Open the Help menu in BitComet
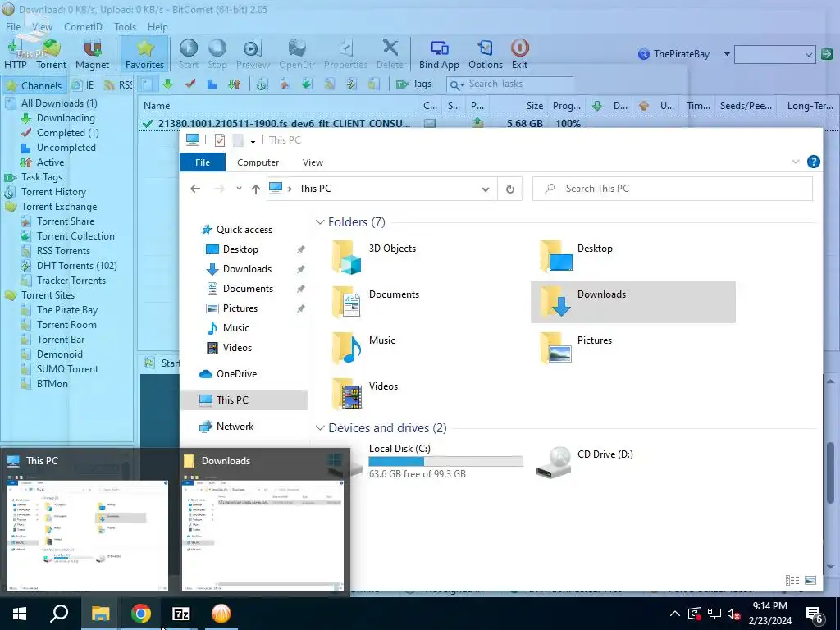Screen dimensions: 840x630 coord(157,27)
